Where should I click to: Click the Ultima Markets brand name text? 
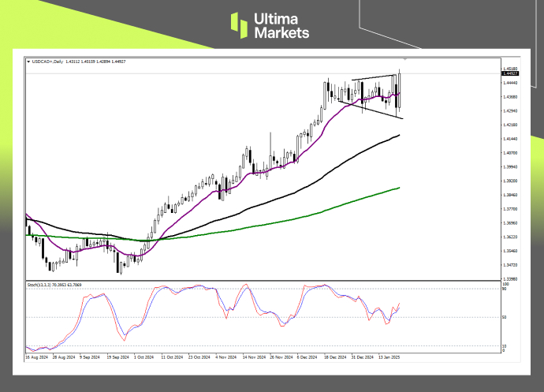281,25
